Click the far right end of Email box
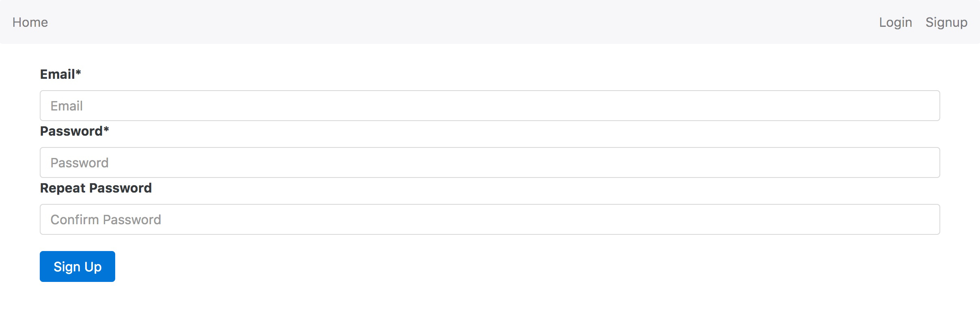 click(x=929, y=106)
